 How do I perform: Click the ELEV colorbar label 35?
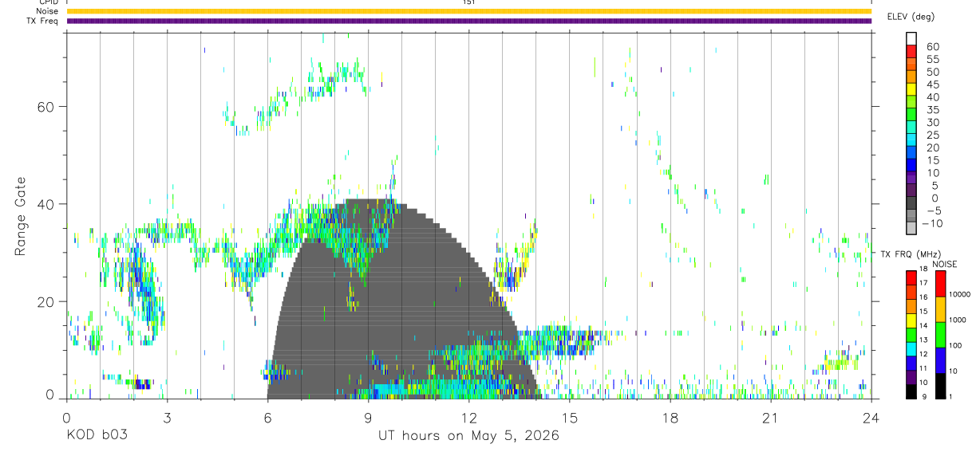tap(932, 110)
